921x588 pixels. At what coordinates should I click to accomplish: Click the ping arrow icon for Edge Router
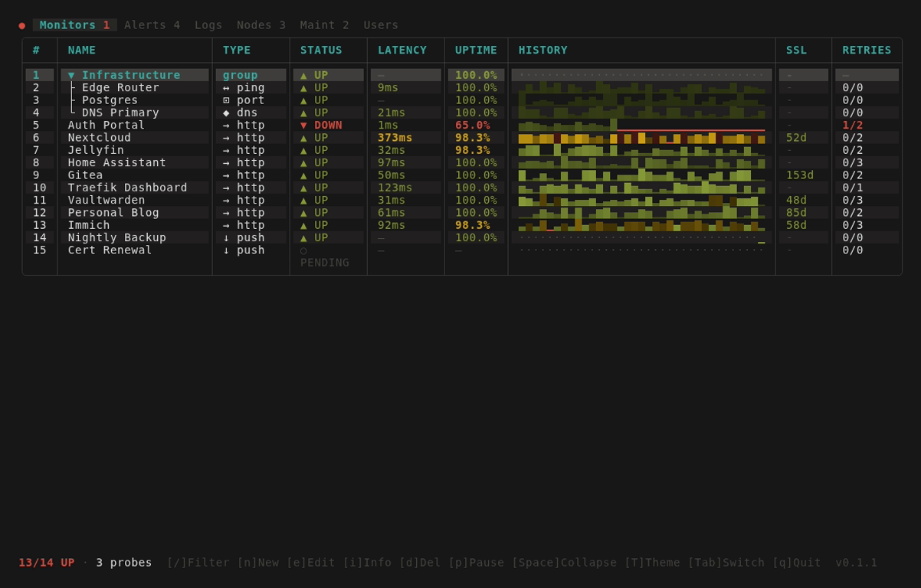[x=226, y=87]
